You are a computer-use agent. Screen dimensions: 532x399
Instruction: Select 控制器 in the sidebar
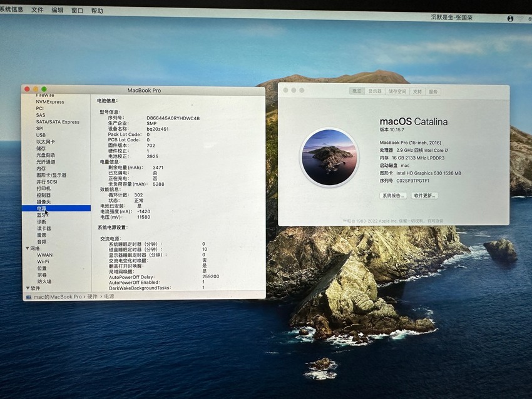[43, 195]
